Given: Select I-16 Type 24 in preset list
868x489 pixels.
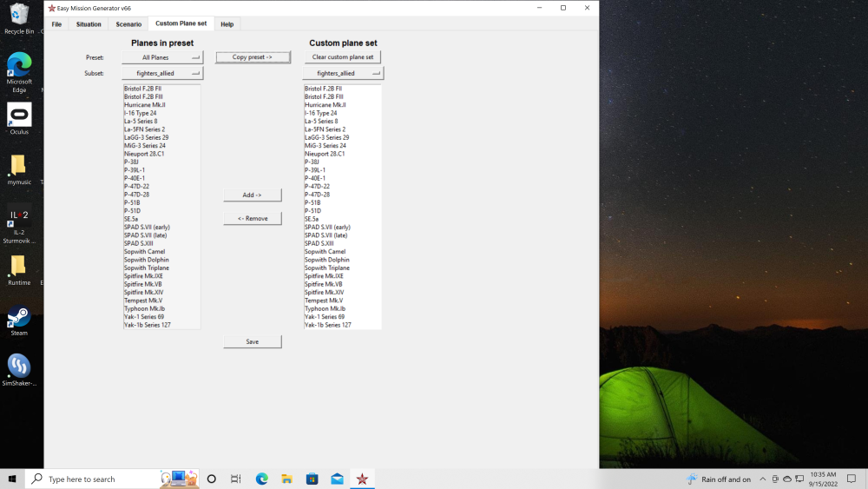Looking at the screenshot, I should 140,113.
